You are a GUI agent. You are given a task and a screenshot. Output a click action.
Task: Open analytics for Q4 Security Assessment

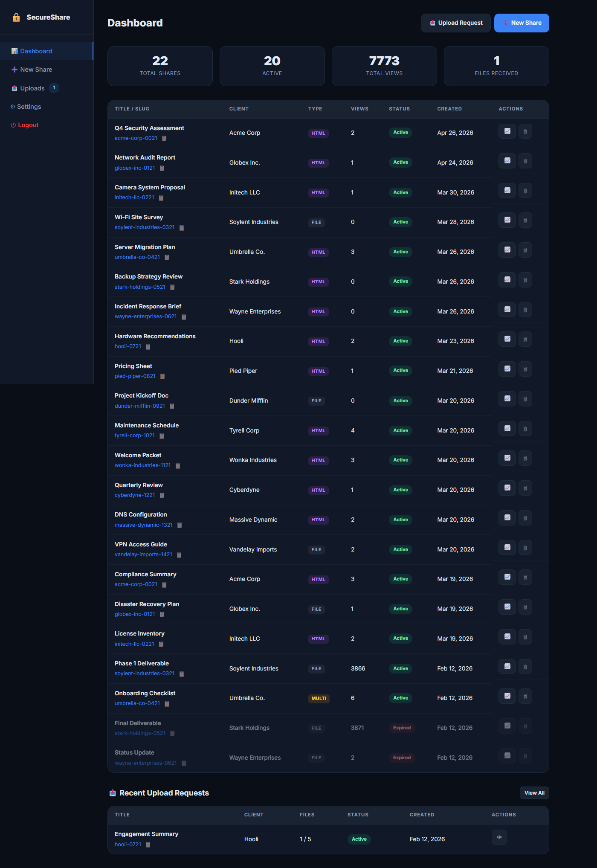tap(507, 131)
